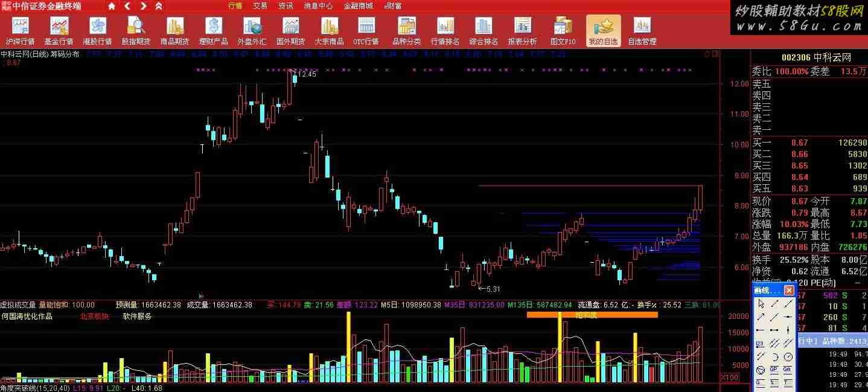
Task: Click 买一 bid row price 8.67
Action: click(799, 143)
